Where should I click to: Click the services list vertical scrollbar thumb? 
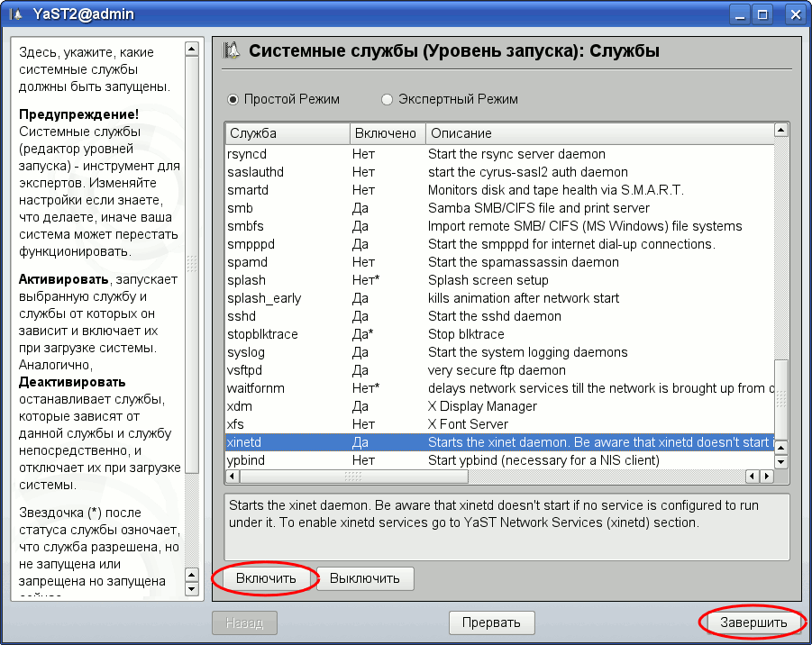(781, 400)
